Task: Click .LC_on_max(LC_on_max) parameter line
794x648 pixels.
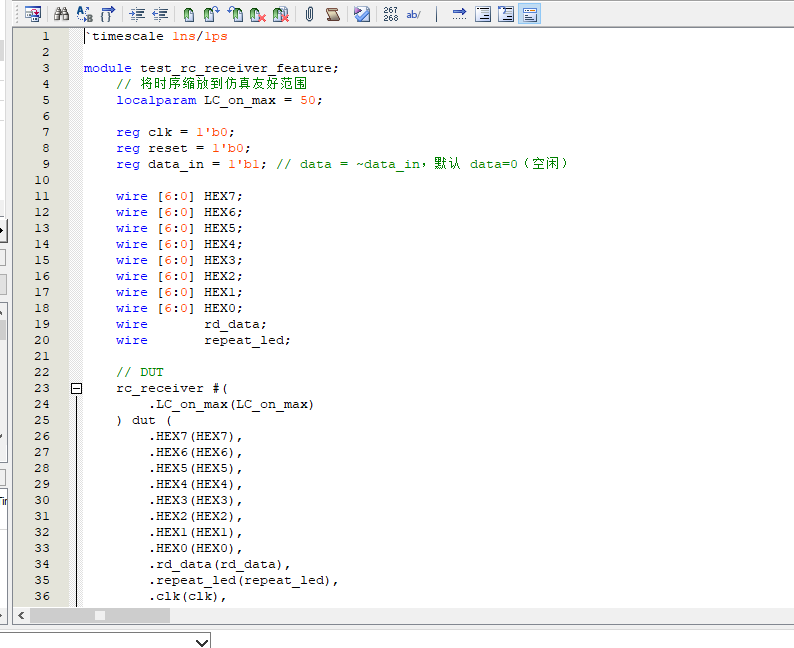Action: (231, 404)
